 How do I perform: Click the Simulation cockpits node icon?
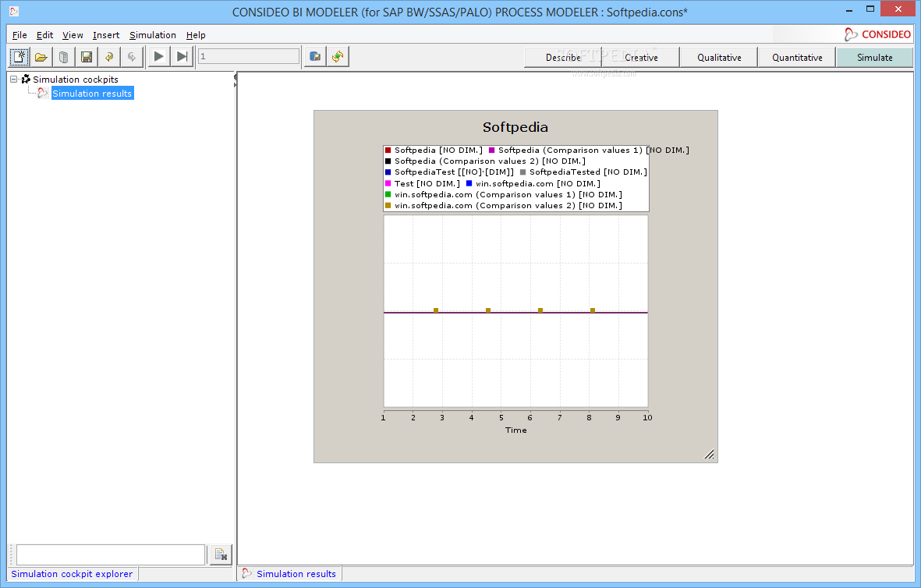coord(26,79)
